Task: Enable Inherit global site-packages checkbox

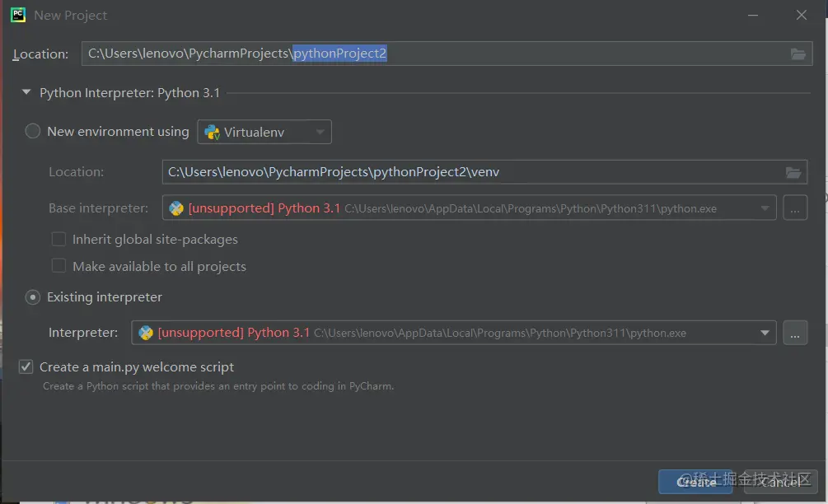Action: click(x=58, y=239)
